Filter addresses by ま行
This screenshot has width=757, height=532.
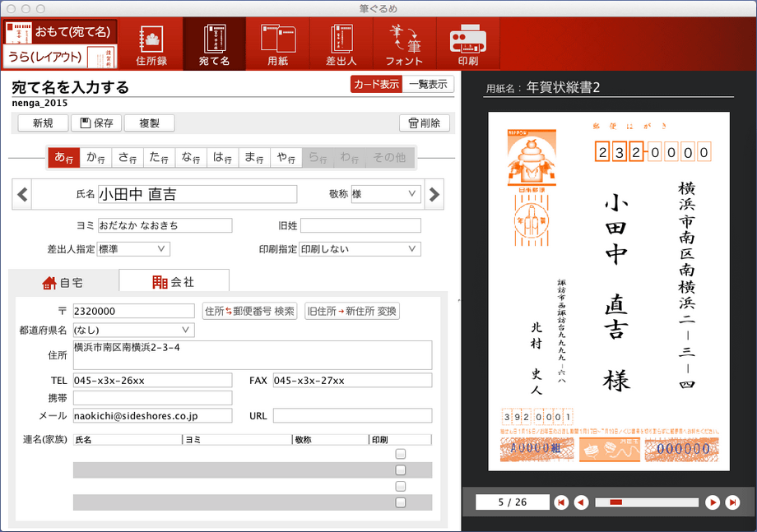click(x=254, y=157)
